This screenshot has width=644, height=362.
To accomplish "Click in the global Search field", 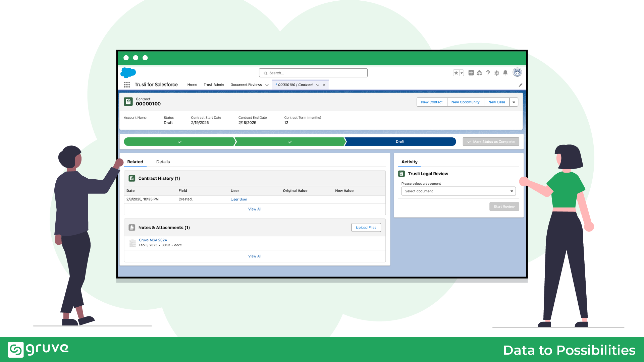I will [313, 73].
